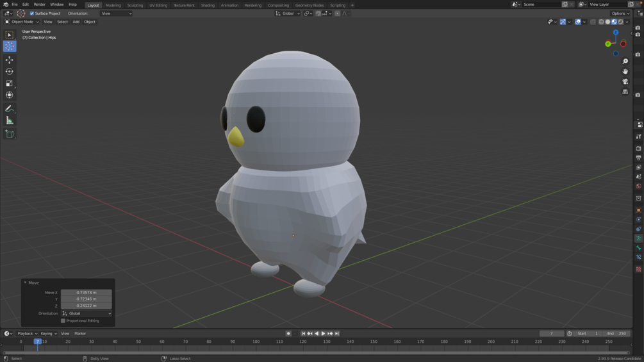Image resolution: width=644 pixels, height=362 pixels.
Task: Jump to the start frame button
Action: (x=303, y=334)
